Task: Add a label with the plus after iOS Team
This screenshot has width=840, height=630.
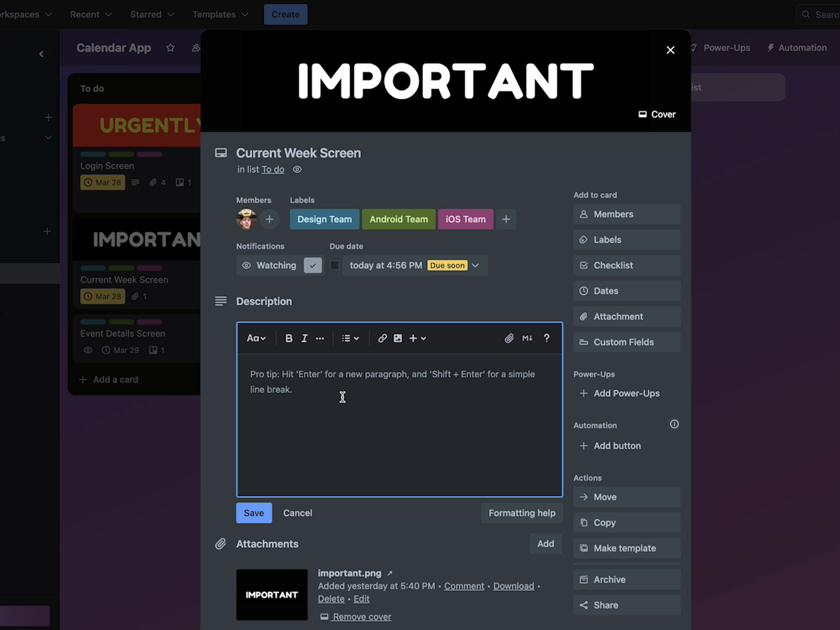Action: (506, 219)
